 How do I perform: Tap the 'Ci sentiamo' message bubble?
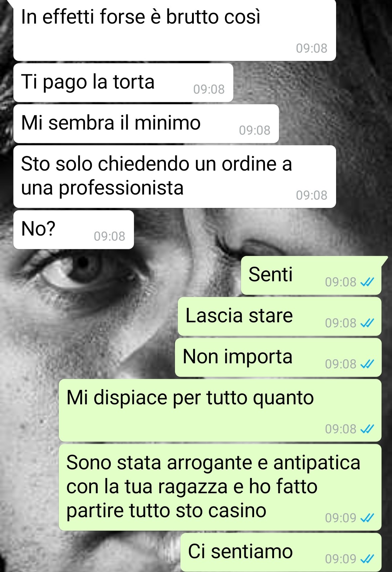click(x=281, y=552)
